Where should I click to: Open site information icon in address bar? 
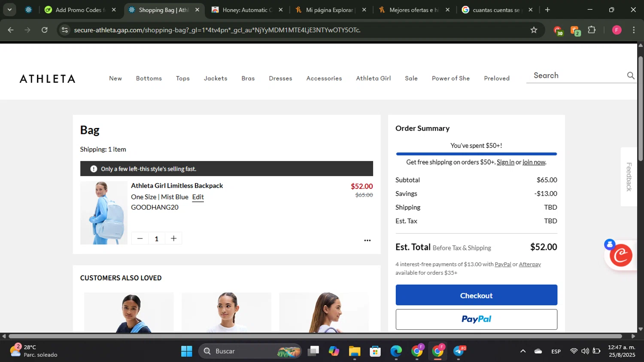(x=65, y=30)
